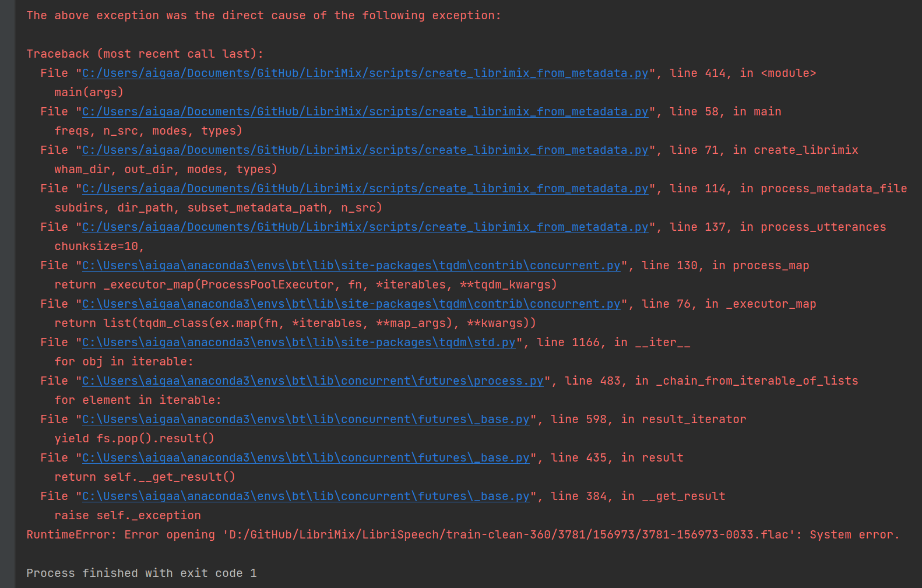
Task: Click the 'return self.__get_result()' line
Action: point(145,477)
